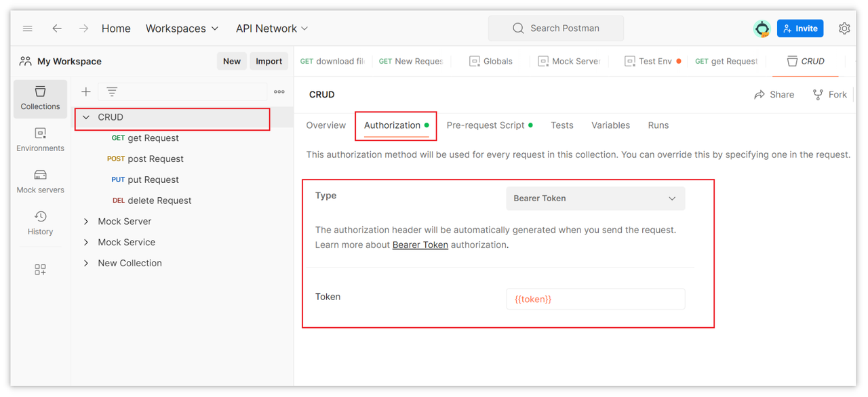Open the Bearer Token type dropdown

point(595,198)
